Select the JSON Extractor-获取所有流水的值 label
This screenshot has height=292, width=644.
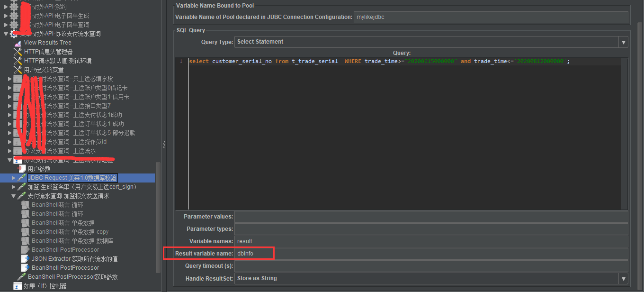tap(74, 259)
